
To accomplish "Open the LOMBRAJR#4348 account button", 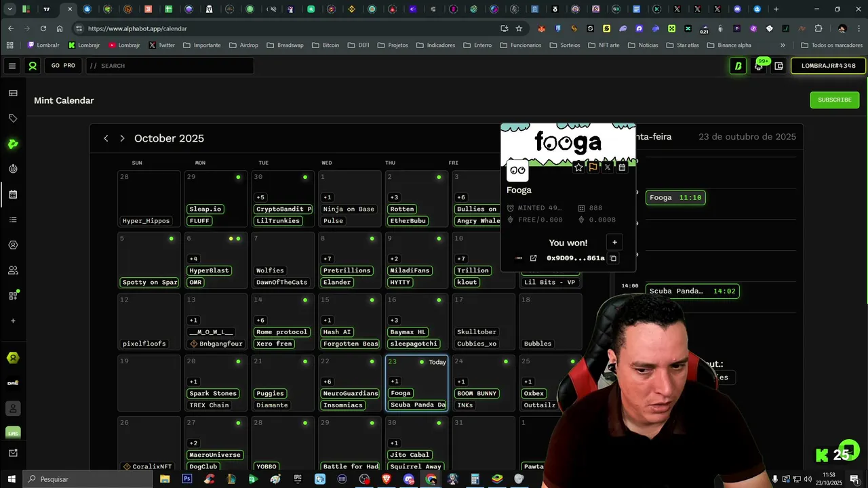I will [x=828, y=66].
